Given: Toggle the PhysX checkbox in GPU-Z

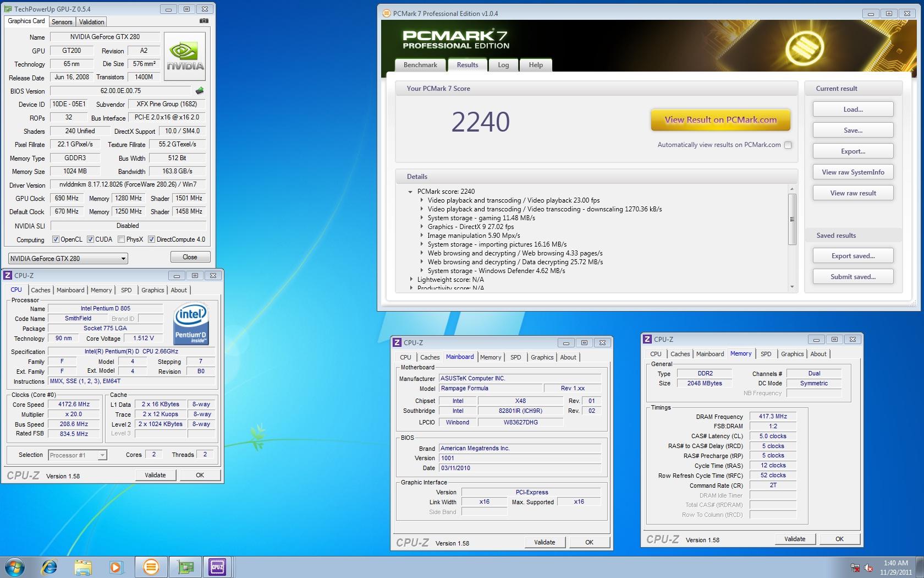Looking at the screenshot, I should [121, 239].
